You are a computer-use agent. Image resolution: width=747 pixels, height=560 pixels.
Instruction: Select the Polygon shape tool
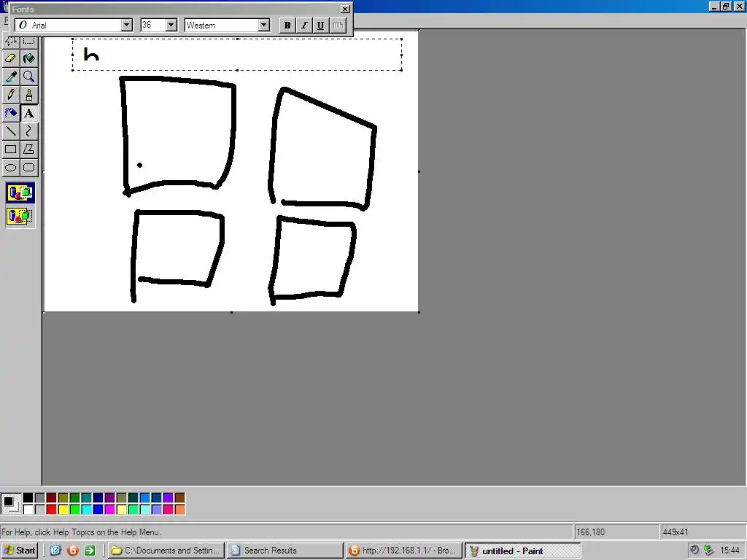click(28, 149)
